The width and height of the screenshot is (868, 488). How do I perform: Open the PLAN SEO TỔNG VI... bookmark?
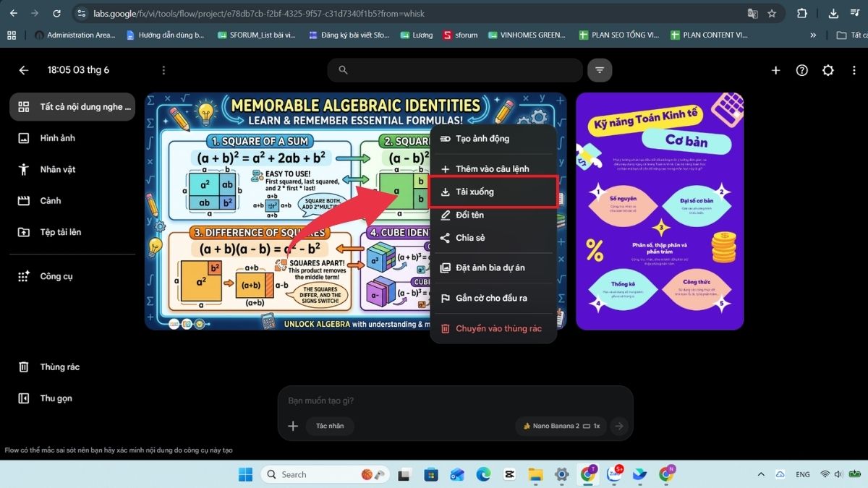point(619,35)
